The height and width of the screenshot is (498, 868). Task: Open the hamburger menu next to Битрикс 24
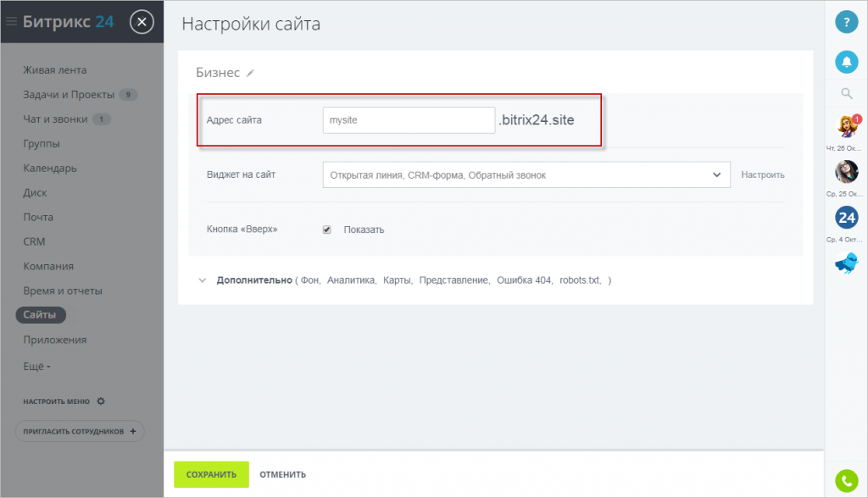tap(12, 21)
